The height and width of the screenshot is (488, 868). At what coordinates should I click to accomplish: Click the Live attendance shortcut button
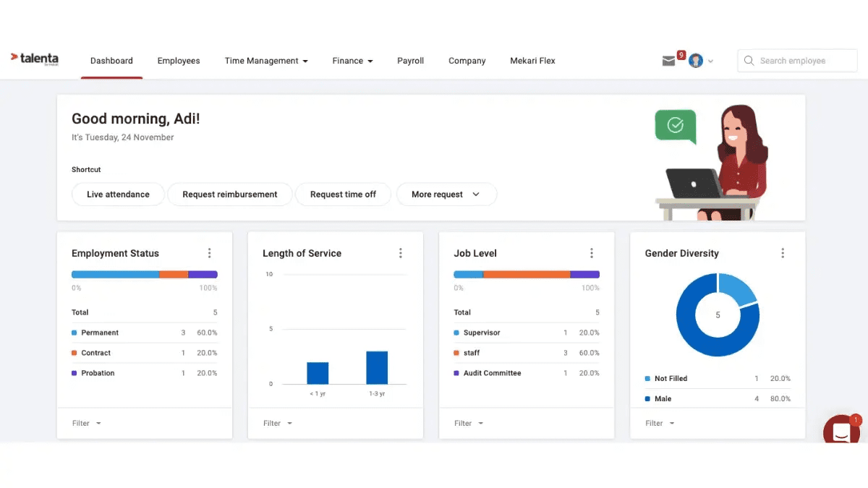[x=118, y=194]
